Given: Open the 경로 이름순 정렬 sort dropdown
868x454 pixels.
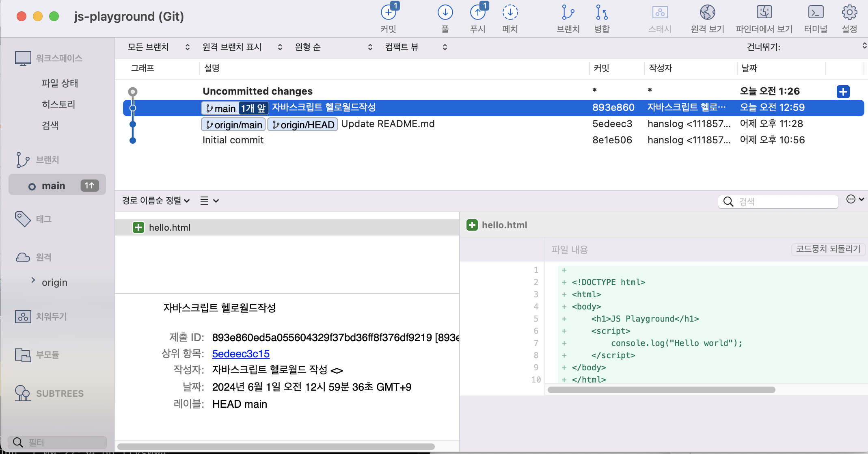Looking at the screenshot, I should tap(156, 201).
